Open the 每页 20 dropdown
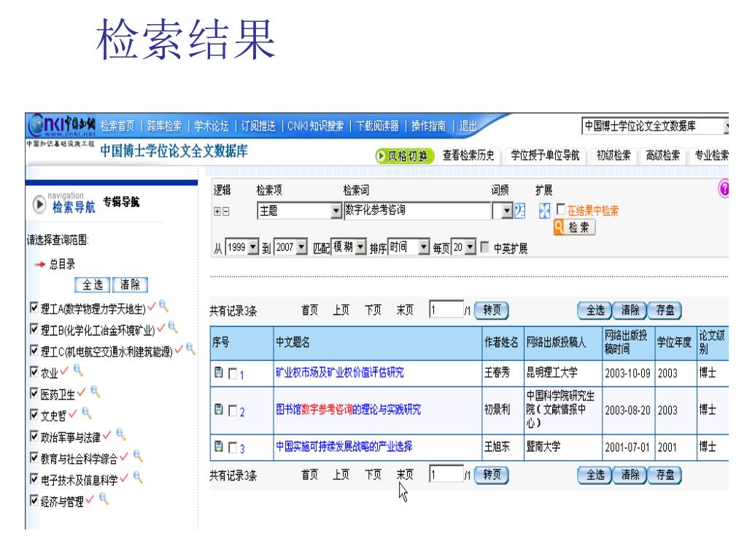This screenshot has width=747, height=560. pyautogui.click(x=470, y=246)
